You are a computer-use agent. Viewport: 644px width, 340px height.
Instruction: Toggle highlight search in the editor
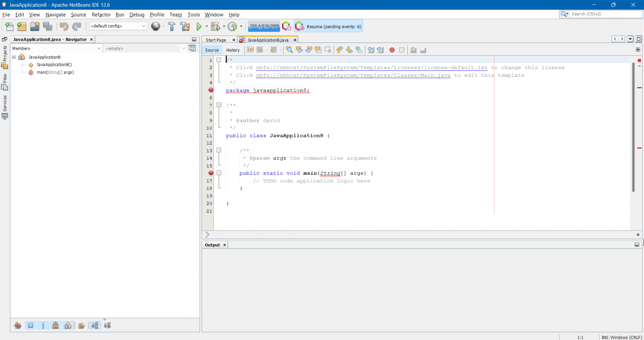318,50
